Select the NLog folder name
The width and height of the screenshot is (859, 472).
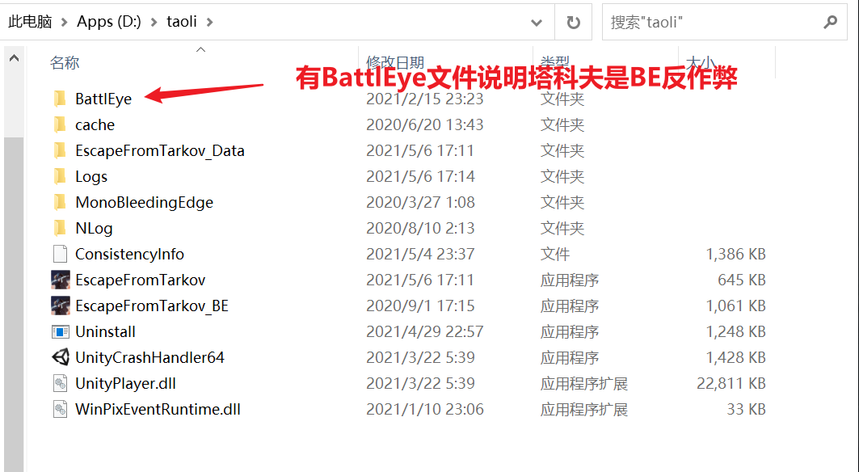tap(94, 228)
